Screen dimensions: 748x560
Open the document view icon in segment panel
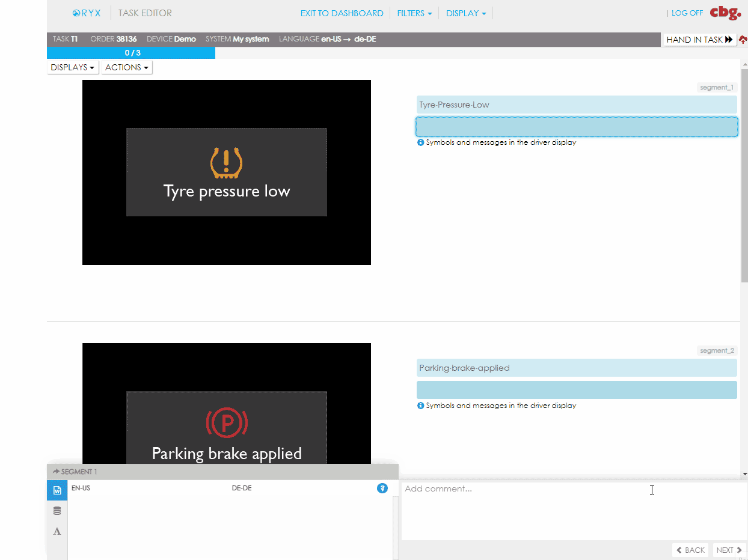point(57,490)
